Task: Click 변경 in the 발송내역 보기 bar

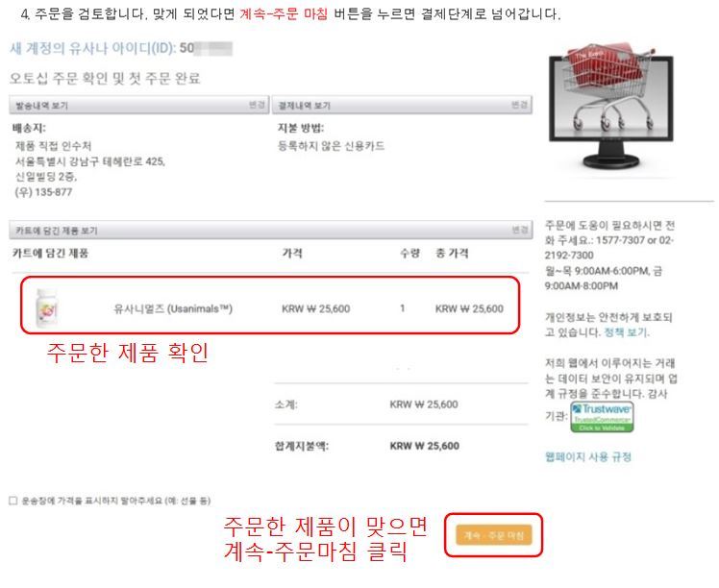Action: click(257, 105)
